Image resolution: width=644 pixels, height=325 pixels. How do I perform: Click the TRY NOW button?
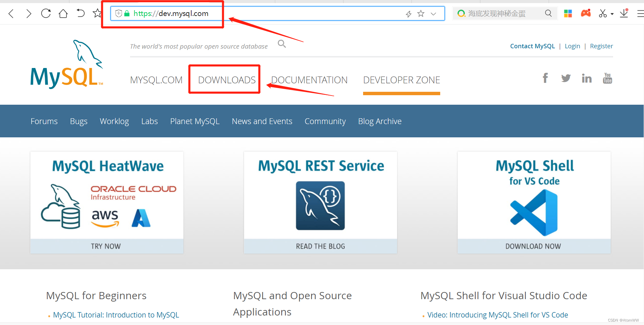point(107,246)
